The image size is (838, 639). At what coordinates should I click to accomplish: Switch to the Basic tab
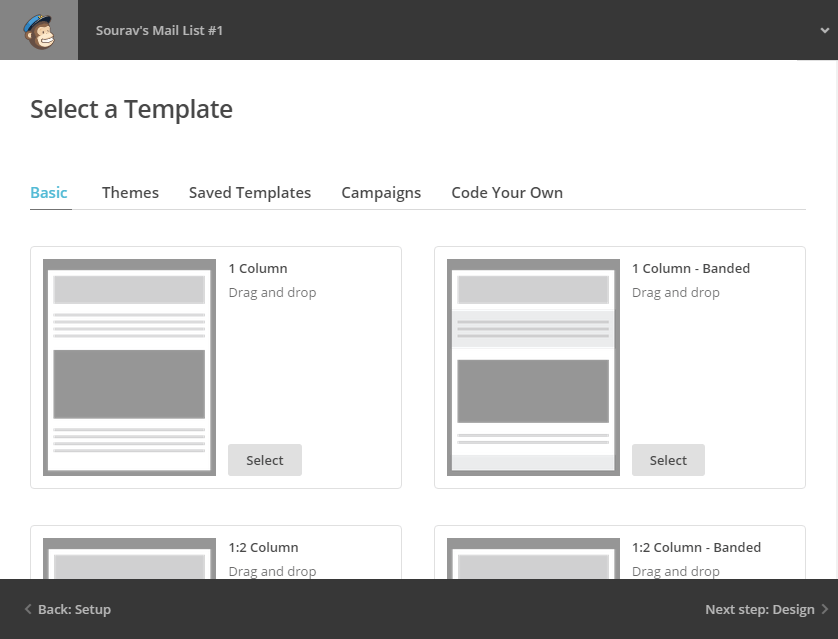49,192
